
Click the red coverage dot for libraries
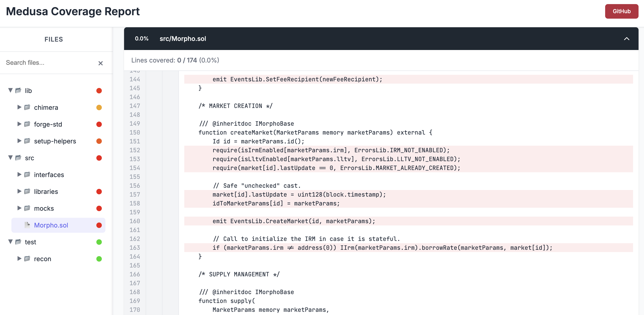(99, 192)
